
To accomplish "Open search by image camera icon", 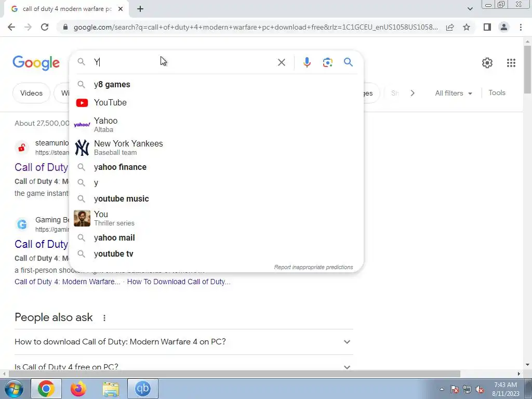I will 327,62.
